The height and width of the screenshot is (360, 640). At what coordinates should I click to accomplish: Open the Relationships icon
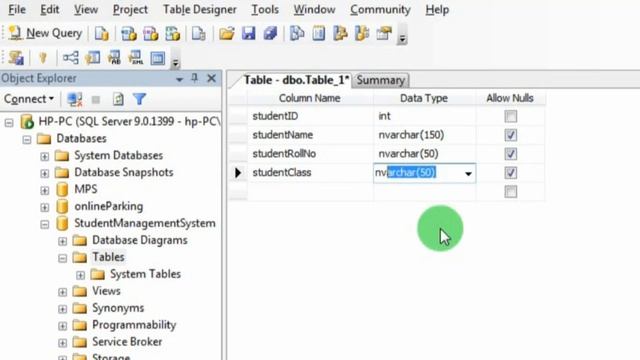(x=71, y=58)
